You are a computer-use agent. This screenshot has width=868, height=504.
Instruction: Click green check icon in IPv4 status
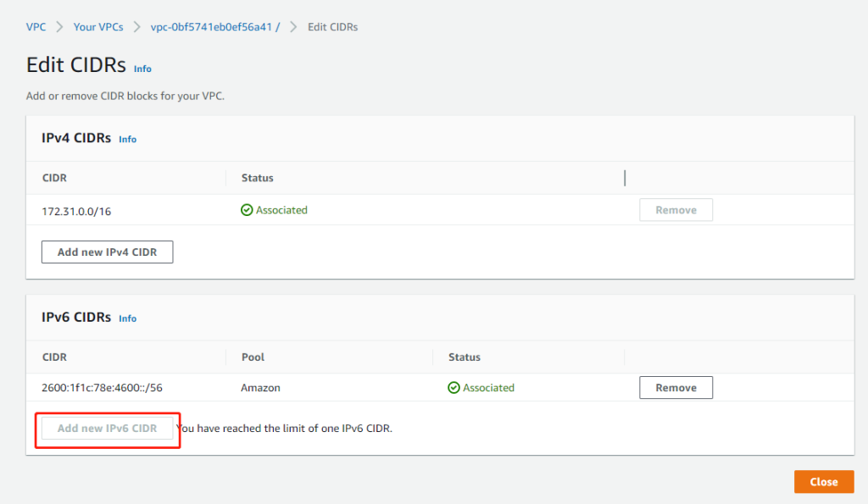(x=247, y=210)
